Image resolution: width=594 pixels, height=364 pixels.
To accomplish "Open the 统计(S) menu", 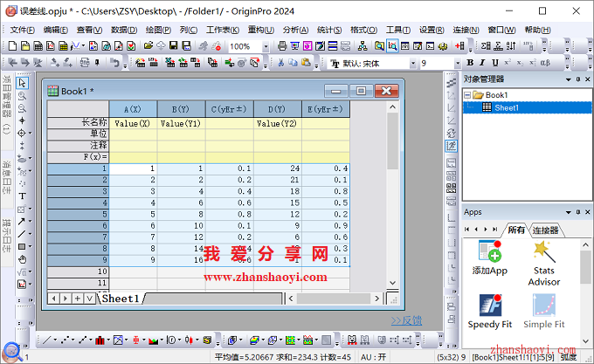I will 329,30.
